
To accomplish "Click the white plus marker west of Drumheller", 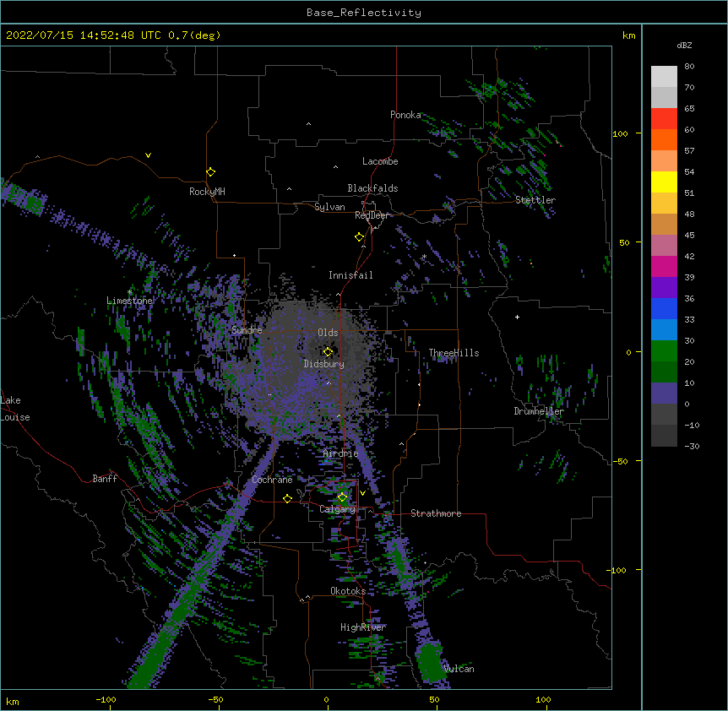I will pyautogui.click(x=517, y=317).
